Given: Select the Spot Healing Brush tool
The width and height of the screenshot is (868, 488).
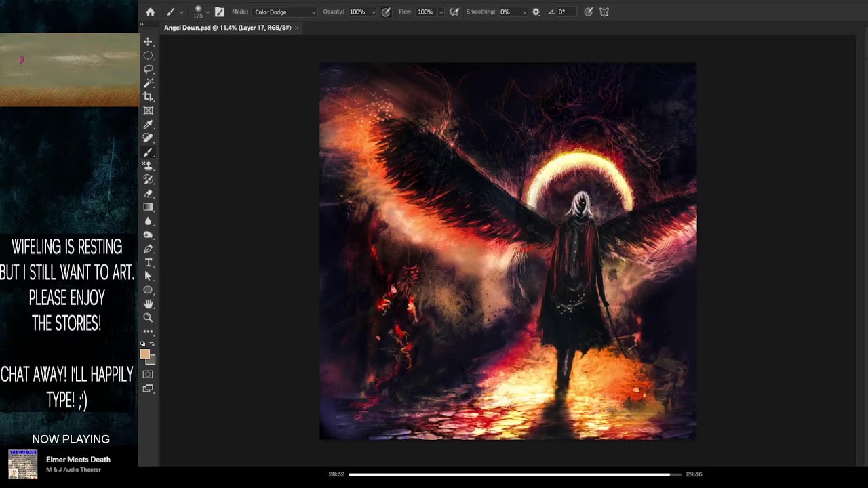Looking at the screenshot, I should (x=148, y=138).
